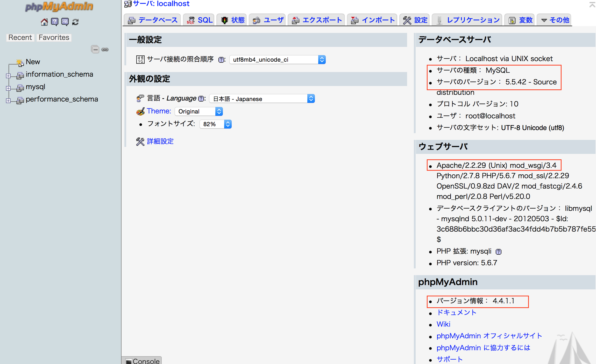Expand the information_schema database tree

pos(8,76)
